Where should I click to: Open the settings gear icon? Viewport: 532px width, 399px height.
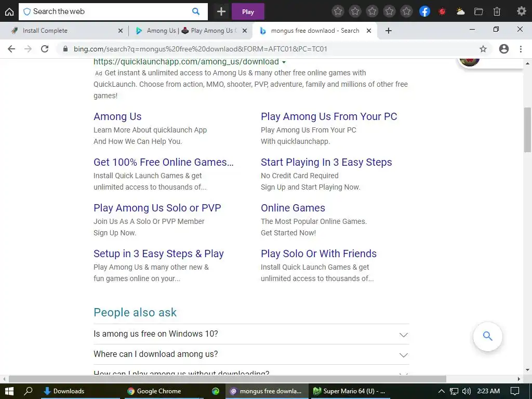coord(521,11)
